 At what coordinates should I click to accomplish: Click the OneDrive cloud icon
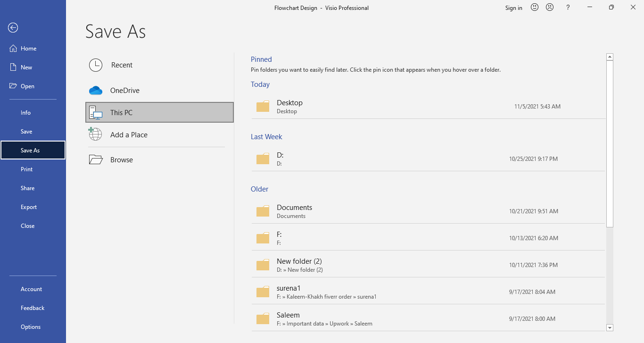tap(96, 91)
